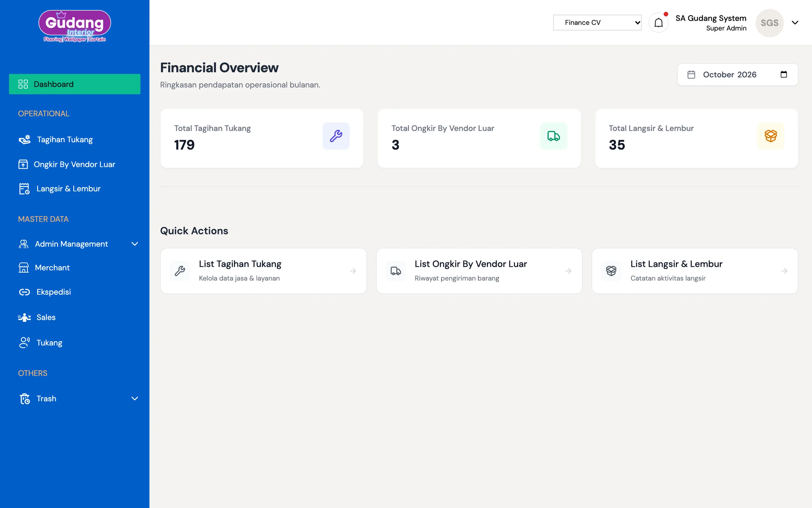The width and height of the screenshot is (812, 508).
Task: Click the Gudang Interior logo
Action: point(74,26)
